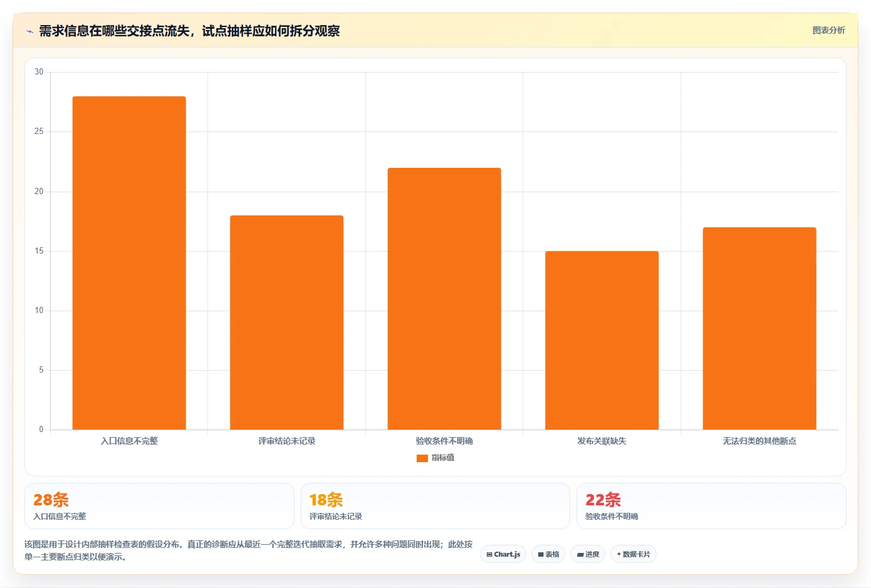Screen dimensions: 871x588
Task: Click the 图表分析 label in the header
Action: coord(828,30)
